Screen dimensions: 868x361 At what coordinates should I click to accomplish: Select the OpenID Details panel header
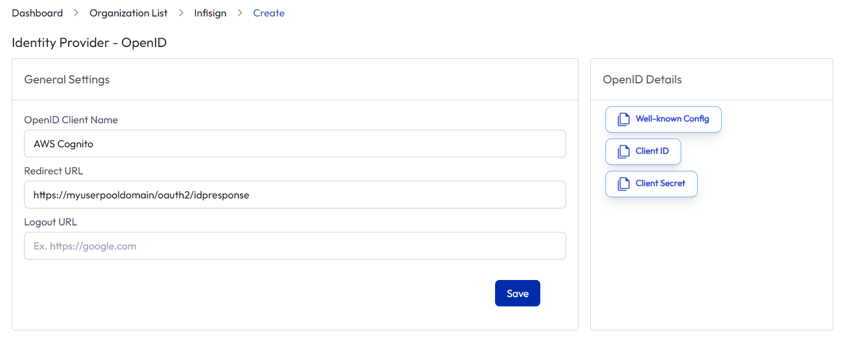click(642, 79)
